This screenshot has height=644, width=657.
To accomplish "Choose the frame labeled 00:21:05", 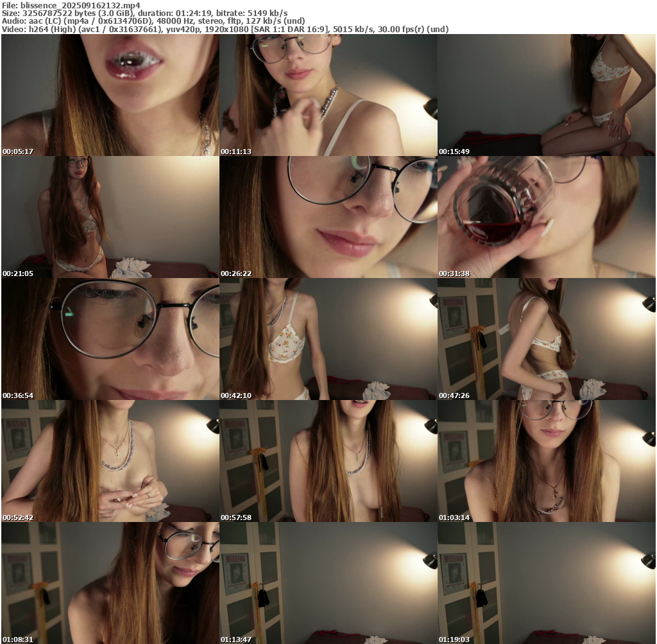I will [110, 217].
